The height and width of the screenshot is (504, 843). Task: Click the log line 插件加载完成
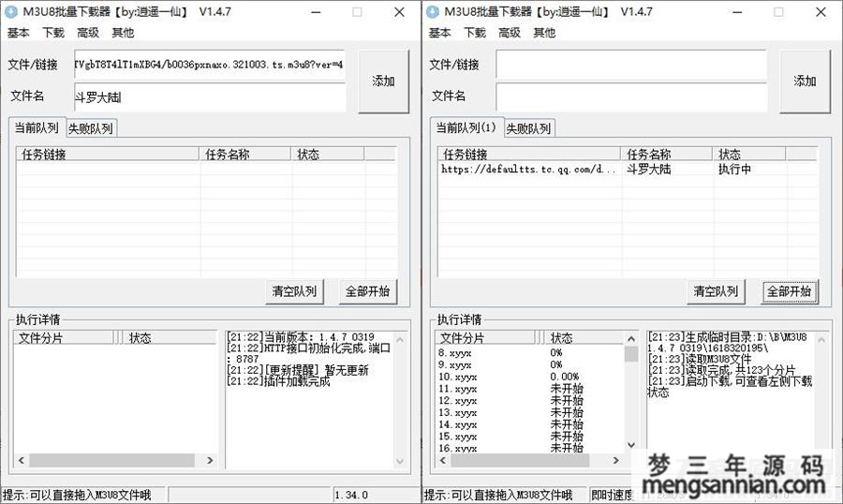coord(278,382)
